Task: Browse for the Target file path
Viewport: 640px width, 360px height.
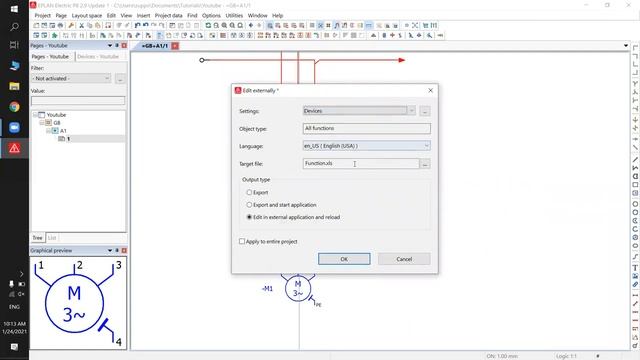Action: (425, 164)
